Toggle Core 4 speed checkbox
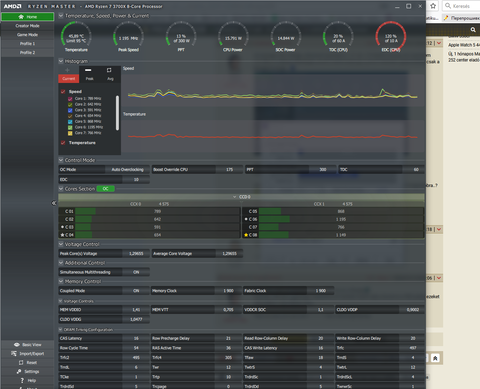Image resolution: width=480 pixels, height=389 pixels. 70,116
